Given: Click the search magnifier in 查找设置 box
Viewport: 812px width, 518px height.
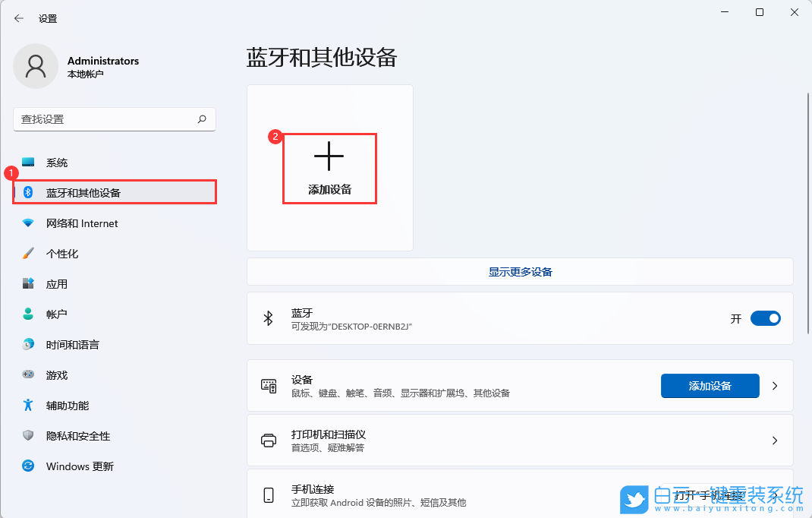Looking at the screenshot, I should click(202, 119).
